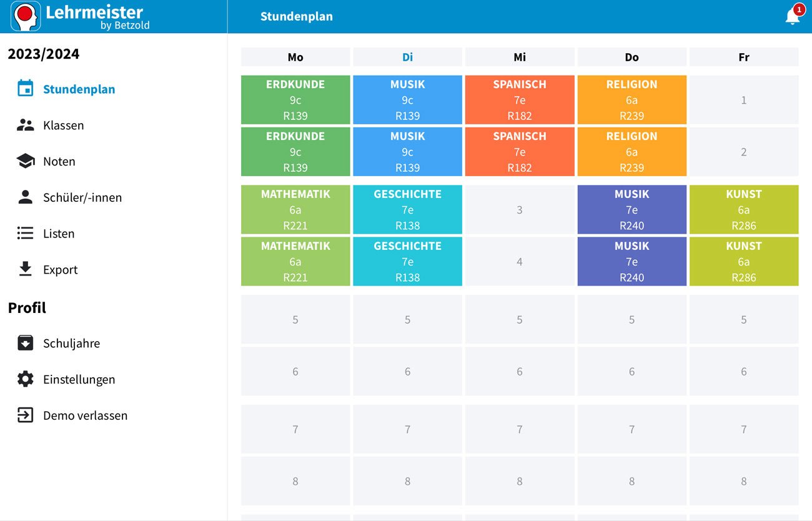The image size is (812, 521).
Task: Open the Listen section
Action: pos(59,234)
